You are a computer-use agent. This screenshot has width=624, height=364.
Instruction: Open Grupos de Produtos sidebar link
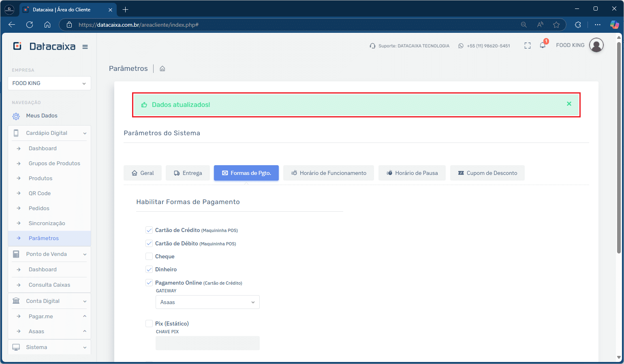(x=54, y=164)
